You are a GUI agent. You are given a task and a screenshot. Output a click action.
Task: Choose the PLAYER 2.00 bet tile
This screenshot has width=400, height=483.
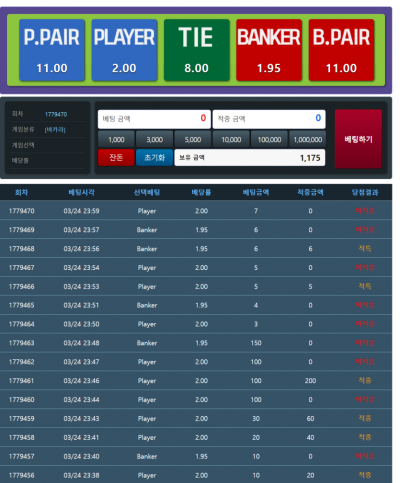[124, 50]
